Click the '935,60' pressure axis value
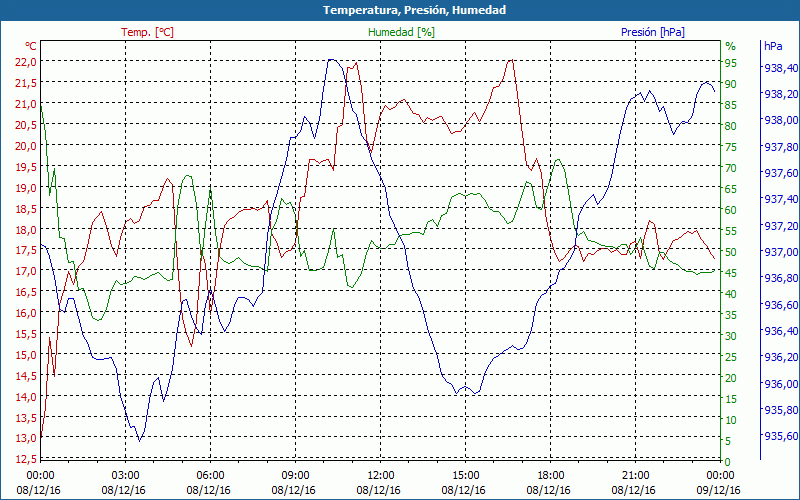Viewport: 800px width, 500px height. 781,436
